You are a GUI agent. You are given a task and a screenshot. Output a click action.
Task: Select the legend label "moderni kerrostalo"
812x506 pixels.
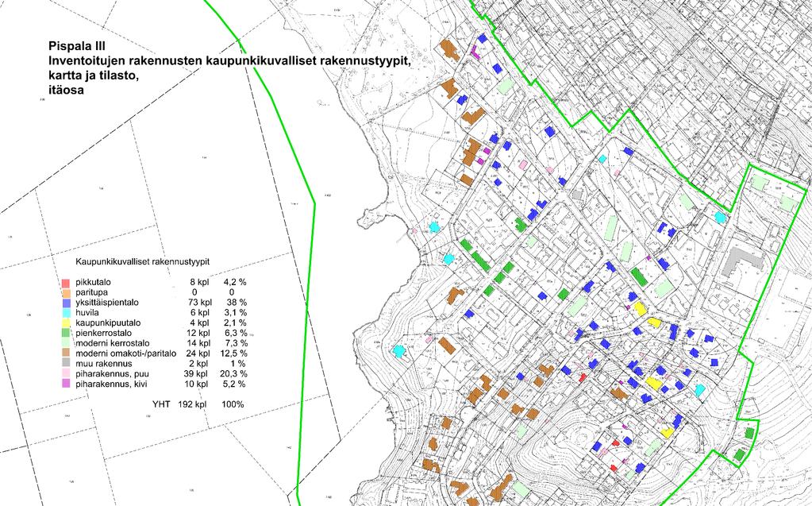113,343
